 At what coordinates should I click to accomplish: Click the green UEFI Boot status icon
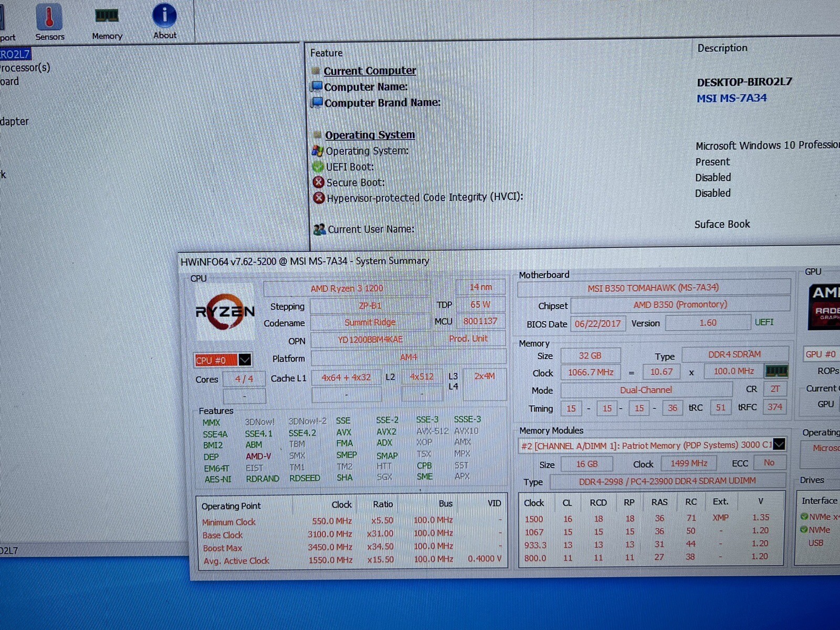[x=318, y=167]
